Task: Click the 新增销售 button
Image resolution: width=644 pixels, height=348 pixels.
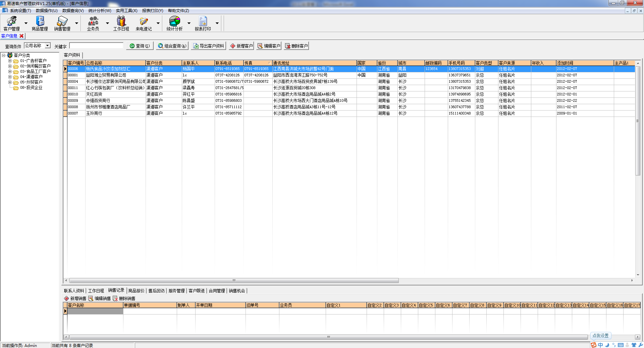Action: click(75, 298)
